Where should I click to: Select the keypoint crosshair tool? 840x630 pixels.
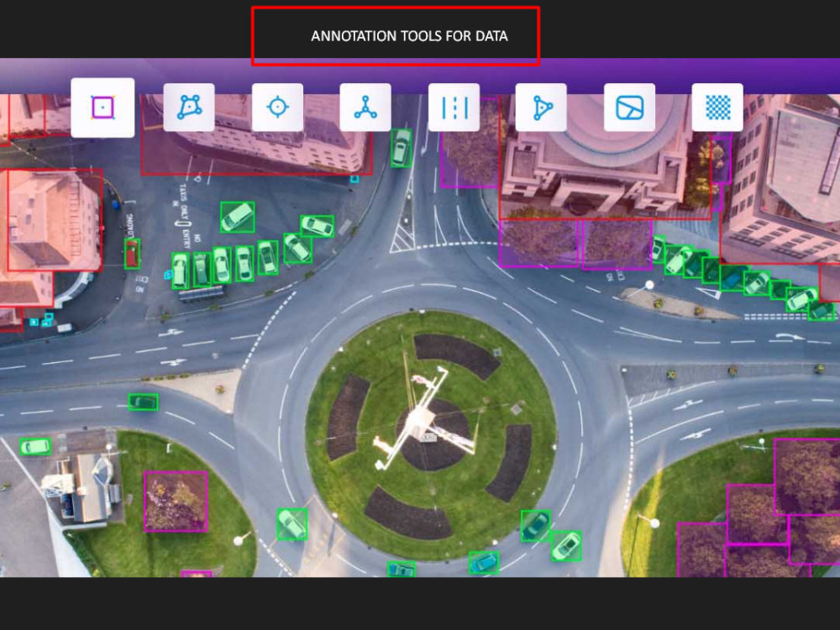pyautogui.click(x=277, y=108)
